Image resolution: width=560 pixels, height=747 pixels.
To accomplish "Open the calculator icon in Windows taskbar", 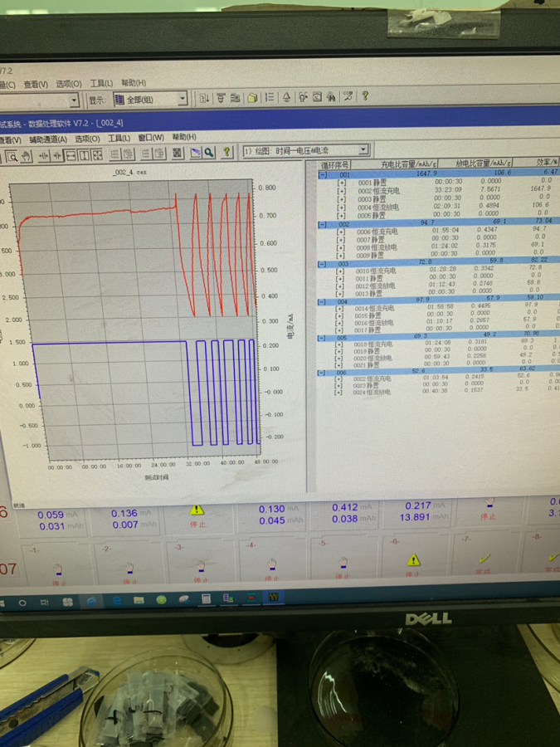I will pyautogui.click(x=205, y=598).
